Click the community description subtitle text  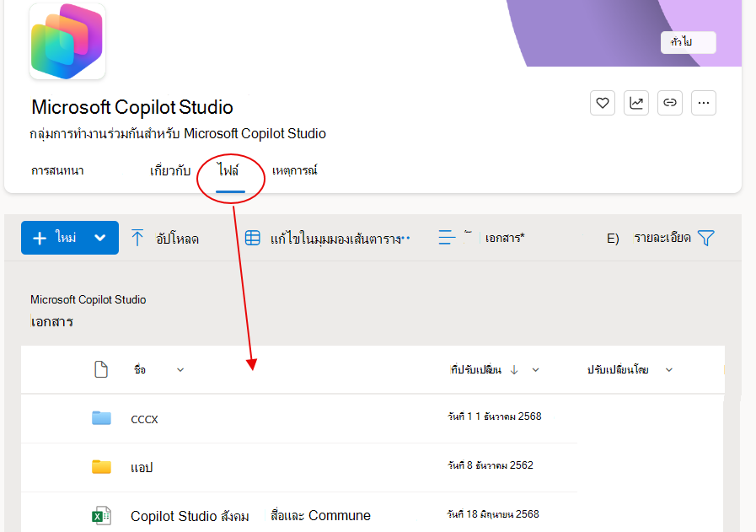(x=178, y=133)
